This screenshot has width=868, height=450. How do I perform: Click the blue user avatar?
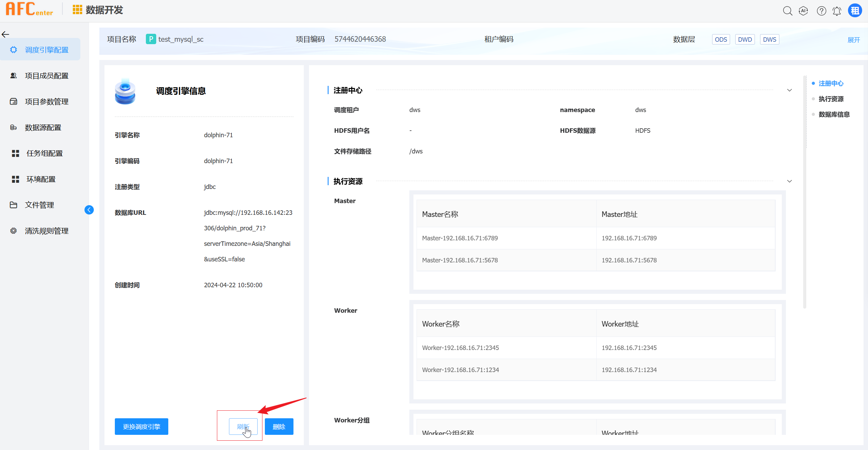(855, 11)
